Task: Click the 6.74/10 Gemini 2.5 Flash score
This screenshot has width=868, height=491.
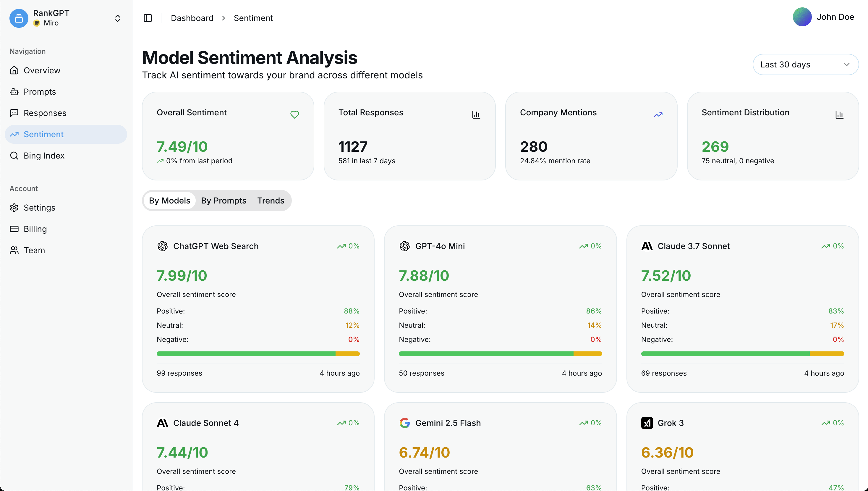Action: (425, 452)
